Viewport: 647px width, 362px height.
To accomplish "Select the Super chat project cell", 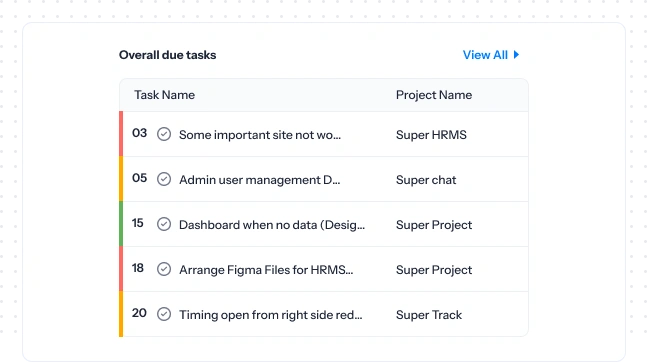I will tap(426, 180).
